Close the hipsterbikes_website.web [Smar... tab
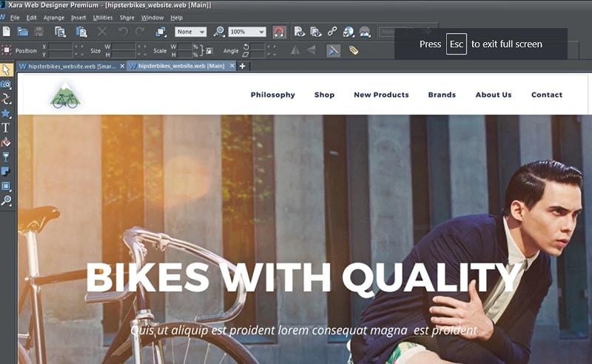 click(x=122, y=66)
